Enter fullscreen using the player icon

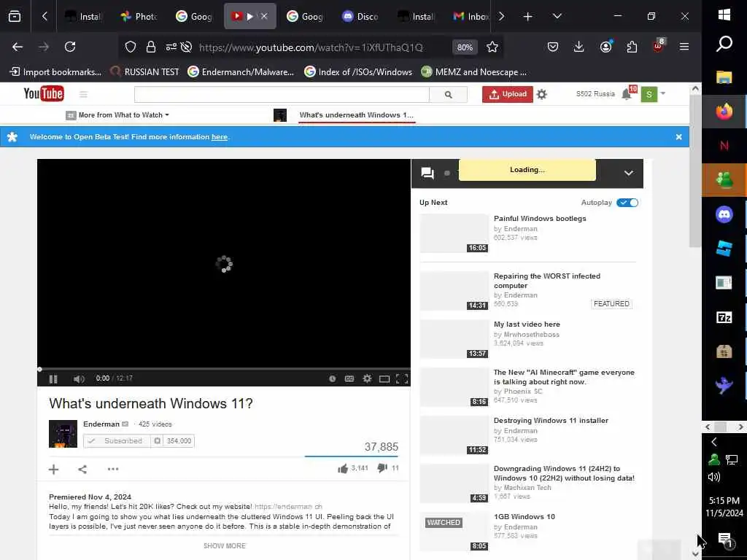tap(402, 378)
